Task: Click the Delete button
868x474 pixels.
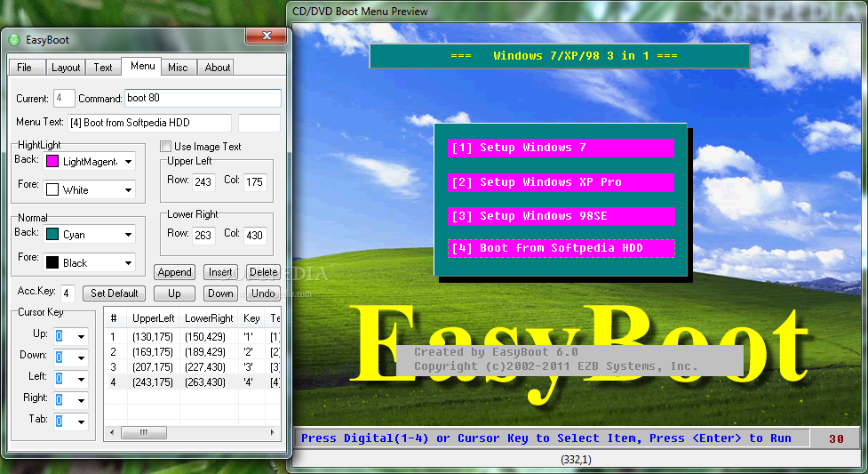Action: click(263, 272)
